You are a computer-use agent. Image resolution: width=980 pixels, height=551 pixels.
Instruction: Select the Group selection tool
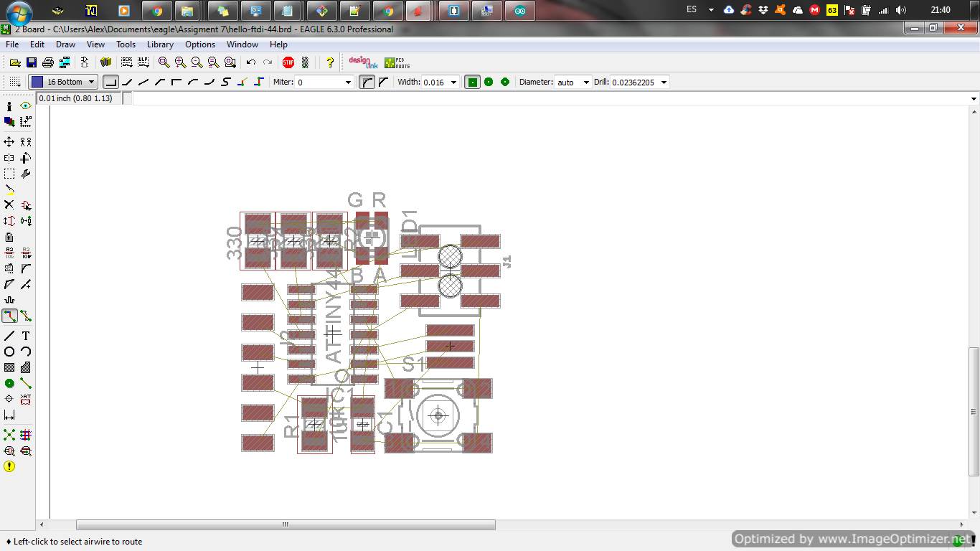tap(9, 174)
